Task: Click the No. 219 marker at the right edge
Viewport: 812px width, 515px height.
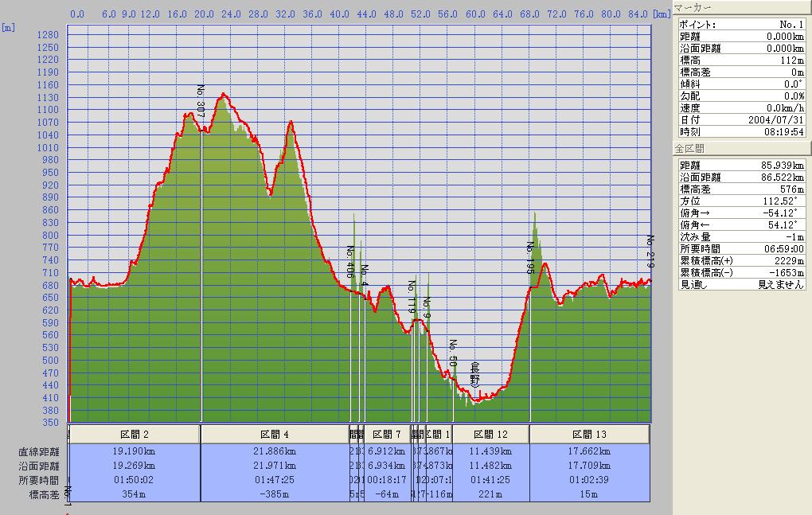Action: 650,252
